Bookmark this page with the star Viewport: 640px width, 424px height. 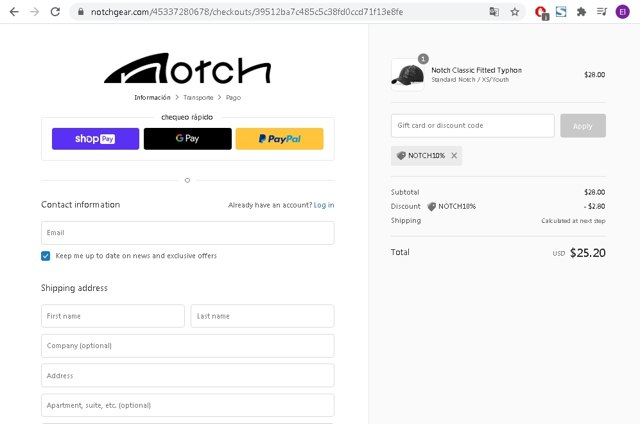(515, 12)
